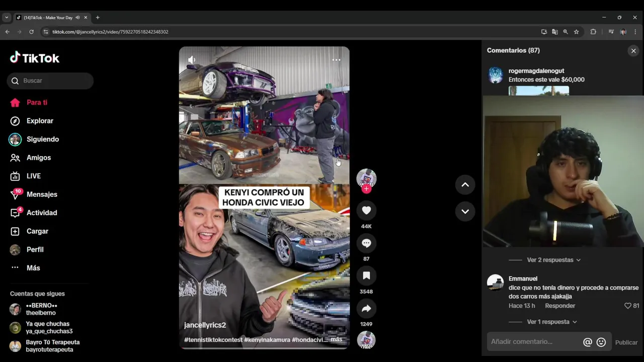Go to next video with down arrow

click(x=465, y=211)
